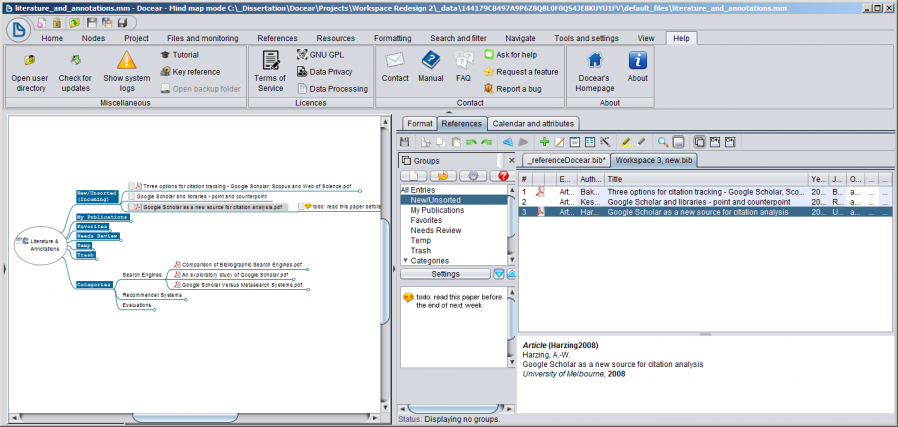Open the Manual book icon
The height and width of the screenshot is (427, 898).
point(431,67)
